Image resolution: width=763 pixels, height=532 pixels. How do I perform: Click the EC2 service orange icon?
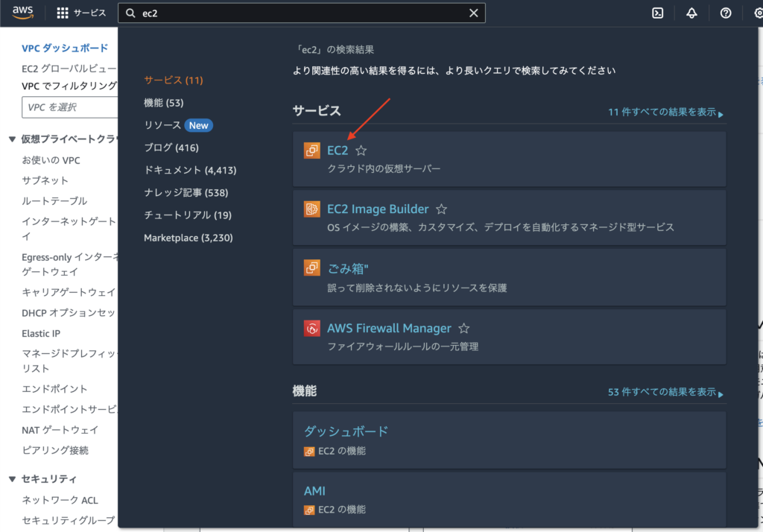pos(312,151)
